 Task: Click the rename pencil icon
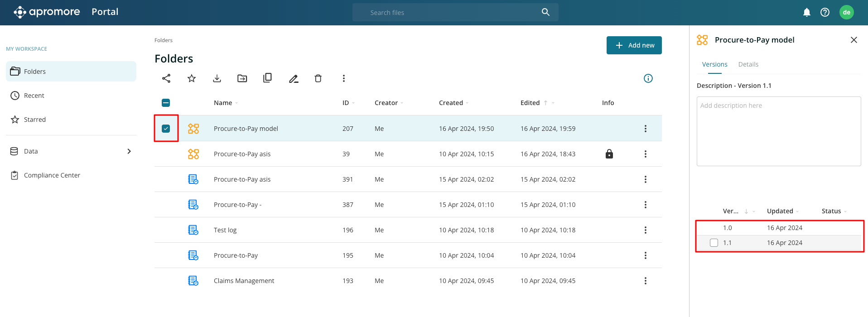click(x=294, y=79)
